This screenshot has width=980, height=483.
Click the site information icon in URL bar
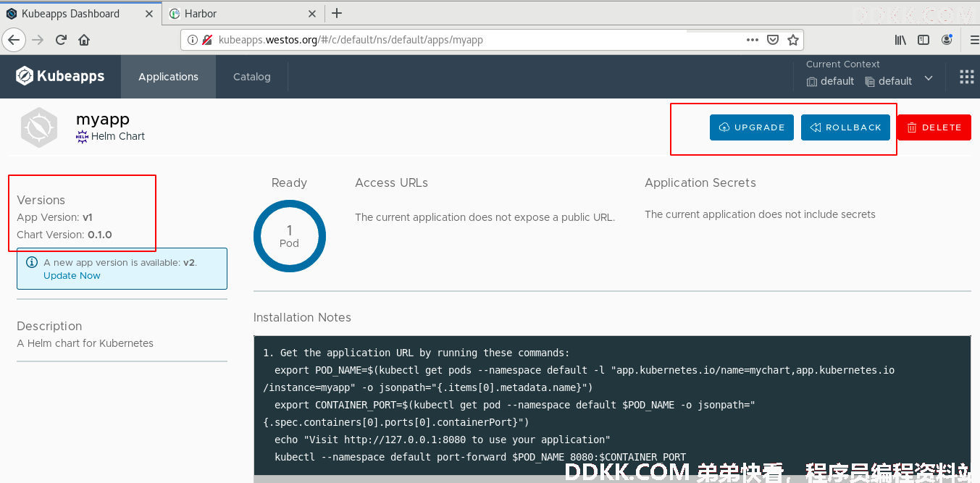(193, 40)
